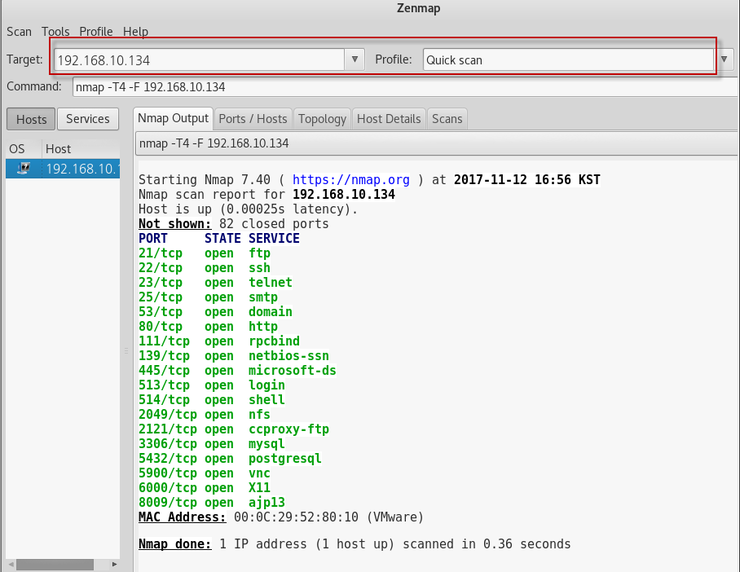740x572 pixels.
Task: Click the scrollbar left arrow in host list
Action: (x=11, y=564)
